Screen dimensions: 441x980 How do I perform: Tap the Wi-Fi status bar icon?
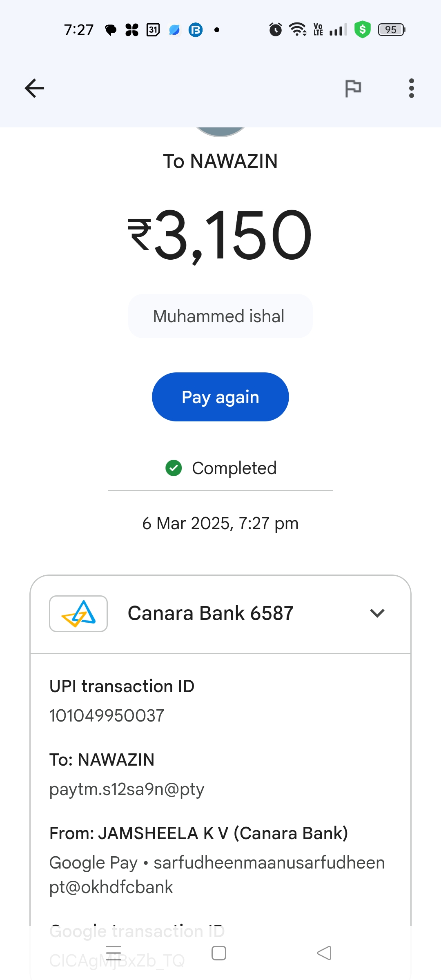click(298, 30)
